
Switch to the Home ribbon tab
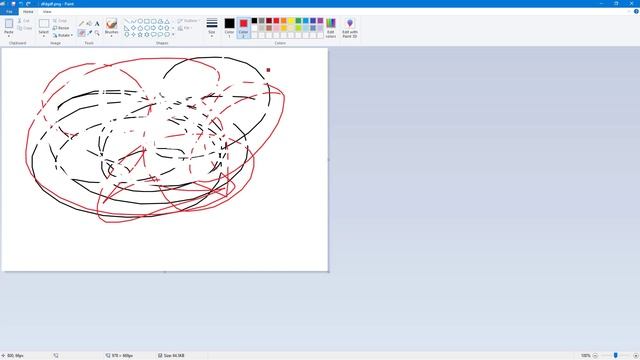pos(28,11)
